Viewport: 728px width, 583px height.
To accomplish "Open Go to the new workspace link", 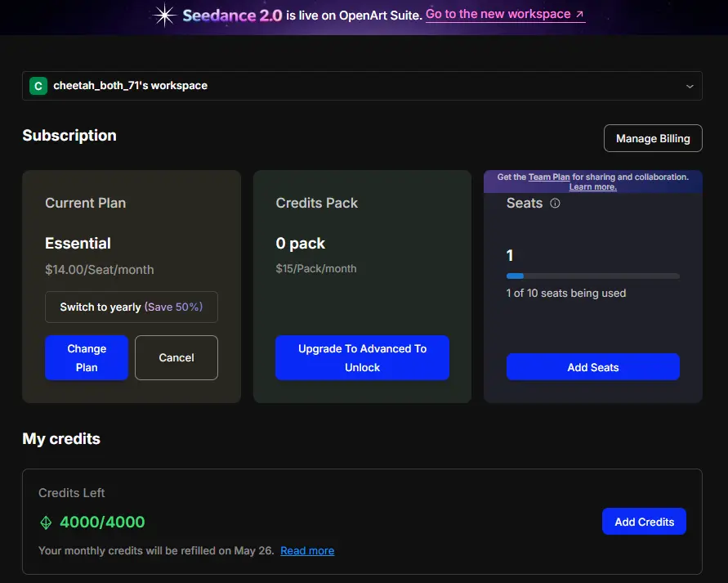I will [x=505, y=15].
